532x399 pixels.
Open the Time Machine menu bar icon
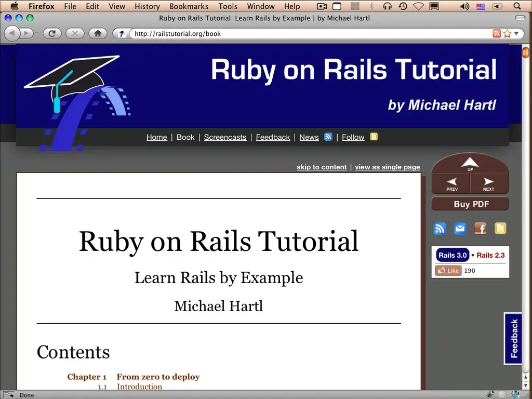pyautogui.click(x=403, y=6)
